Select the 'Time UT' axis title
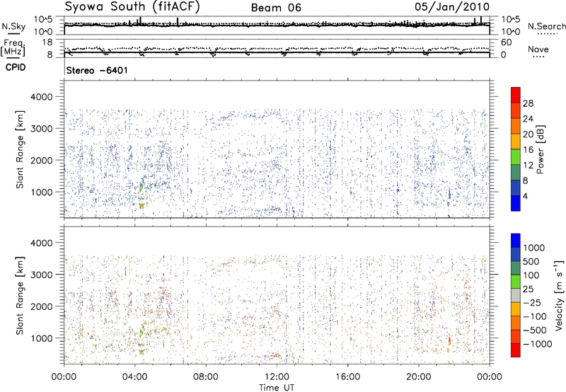The height and width of the screenshot is (392, 566). [x=277, y=388]
